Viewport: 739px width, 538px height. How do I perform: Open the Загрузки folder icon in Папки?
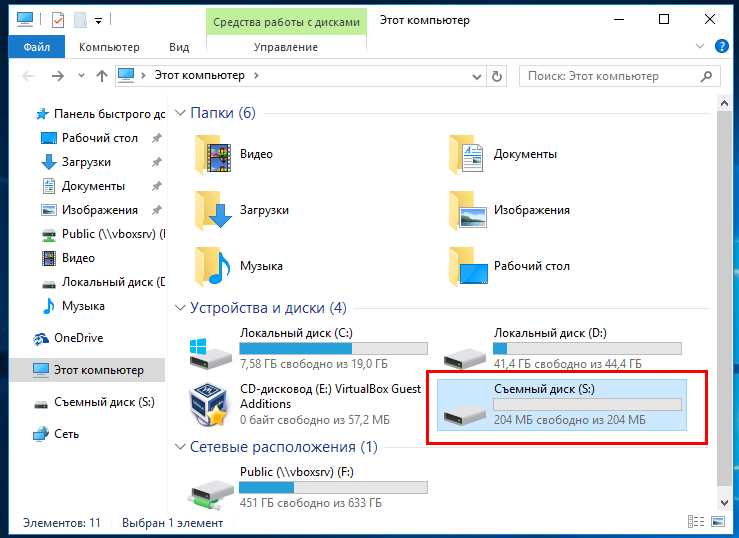tap(213, 210)
